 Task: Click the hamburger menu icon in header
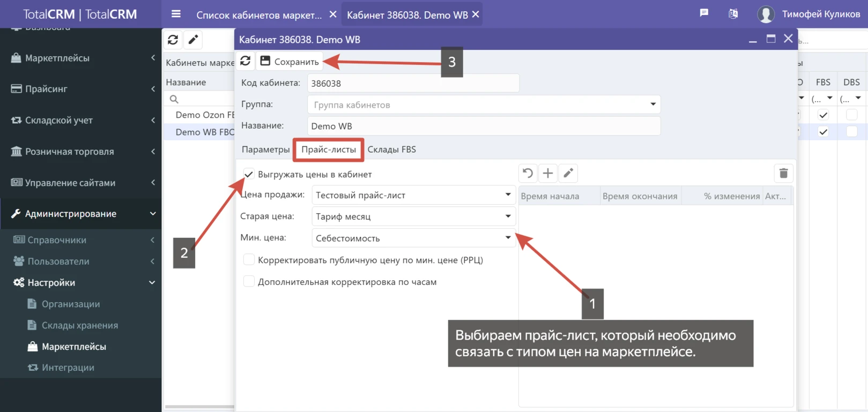176,14
